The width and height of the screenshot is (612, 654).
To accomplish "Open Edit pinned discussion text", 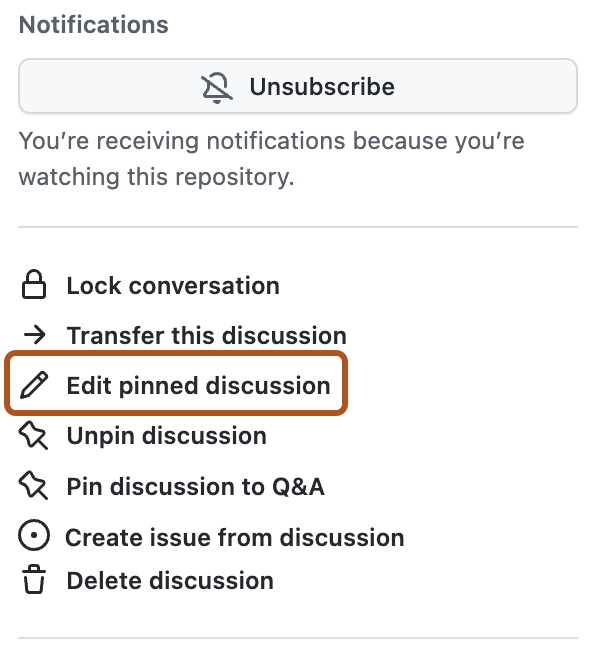I will point(198,386).
